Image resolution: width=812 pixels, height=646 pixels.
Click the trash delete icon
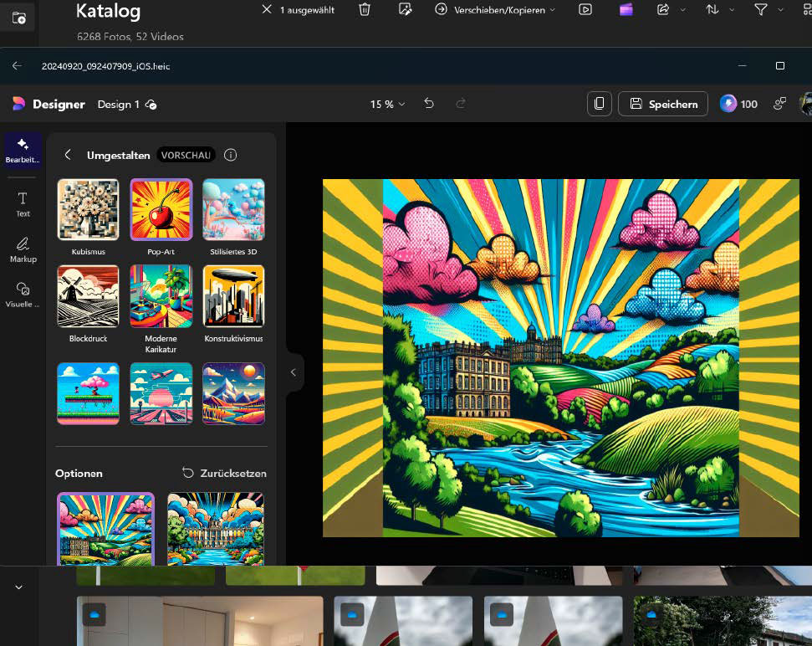(365, 10)
